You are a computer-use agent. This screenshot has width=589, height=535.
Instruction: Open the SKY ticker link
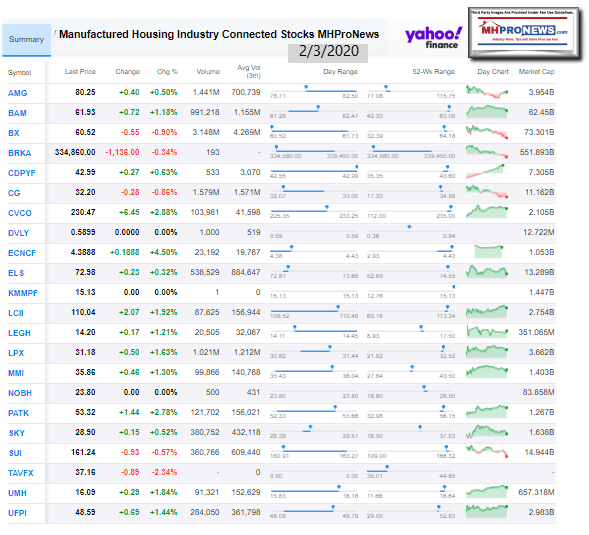point(17,433)
